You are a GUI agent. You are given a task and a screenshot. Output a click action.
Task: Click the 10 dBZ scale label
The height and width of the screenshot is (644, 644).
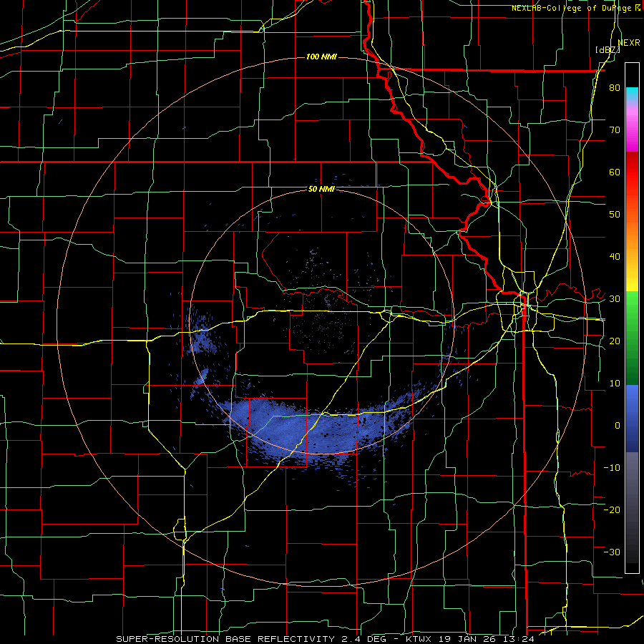[615, 384]
